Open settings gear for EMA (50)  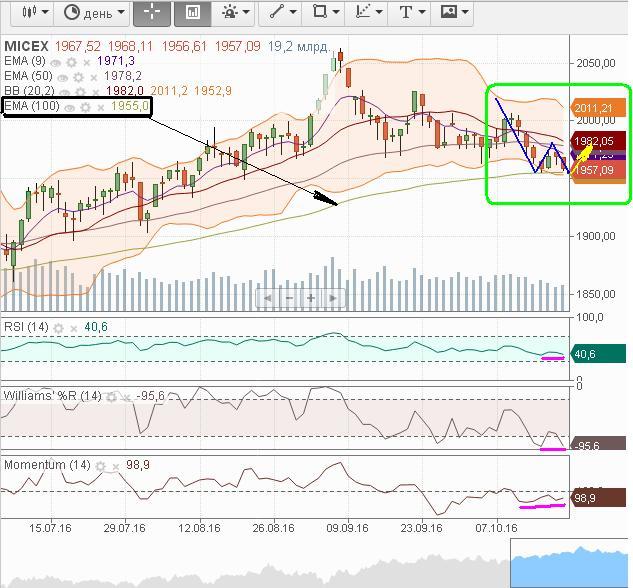(78, 77)
